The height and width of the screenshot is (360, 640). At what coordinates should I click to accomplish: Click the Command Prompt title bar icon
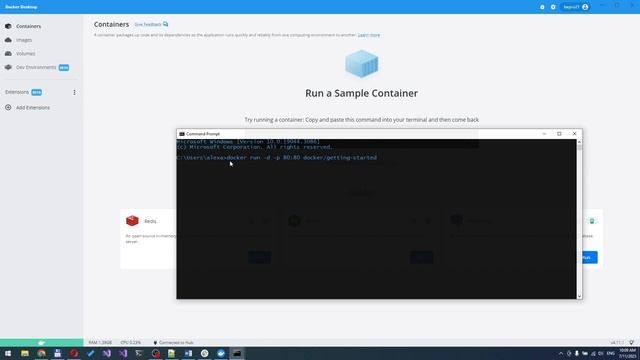[182, 134]
